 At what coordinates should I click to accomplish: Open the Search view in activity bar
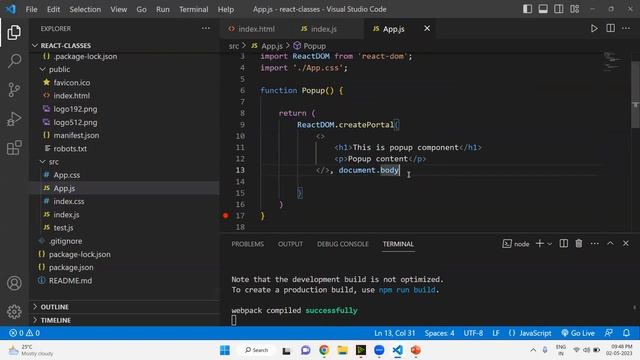pyautogui.click(x=14, y=61)
